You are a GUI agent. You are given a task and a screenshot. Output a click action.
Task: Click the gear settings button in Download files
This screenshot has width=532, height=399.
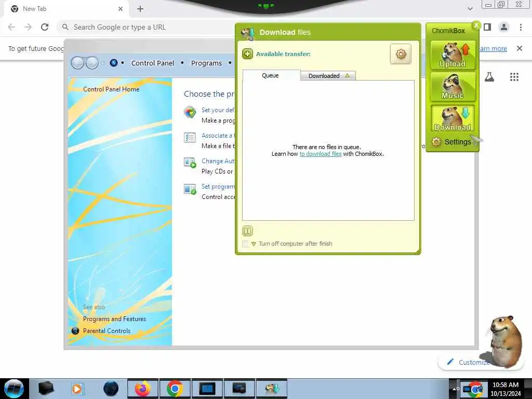401,54
